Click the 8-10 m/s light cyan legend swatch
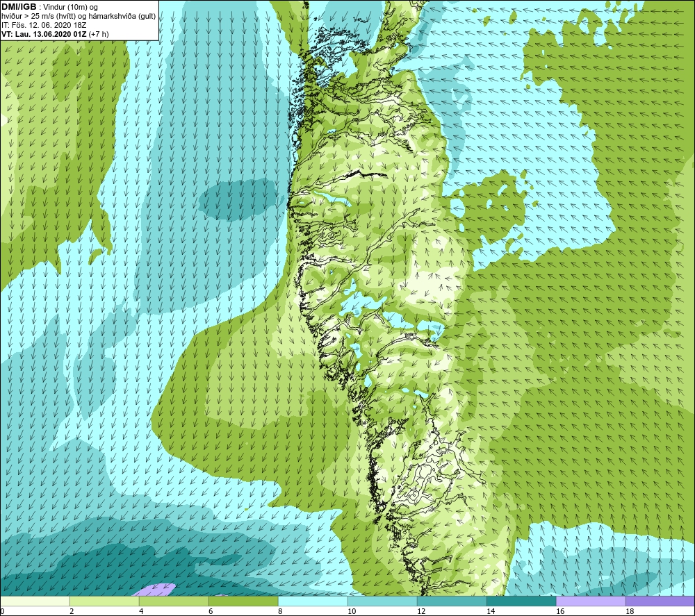This screenshot has height=616, width=695. click(313, 601)
